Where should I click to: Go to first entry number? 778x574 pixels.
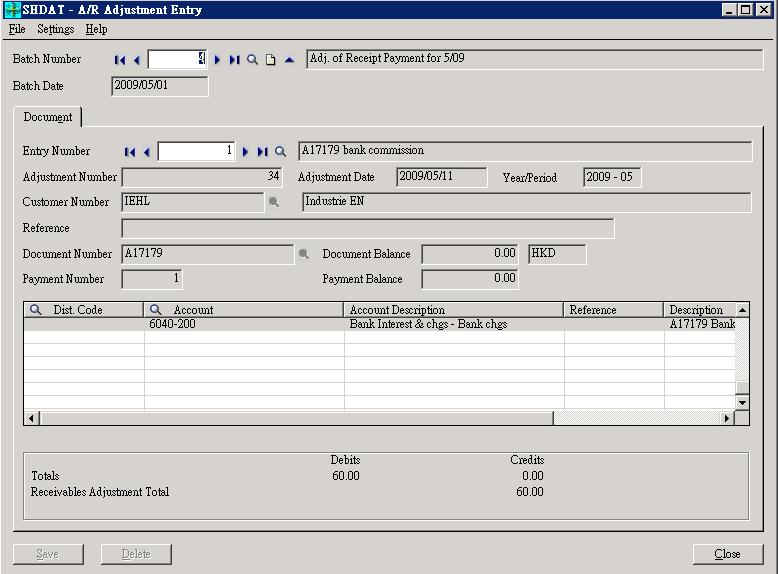tap(130, 152)
